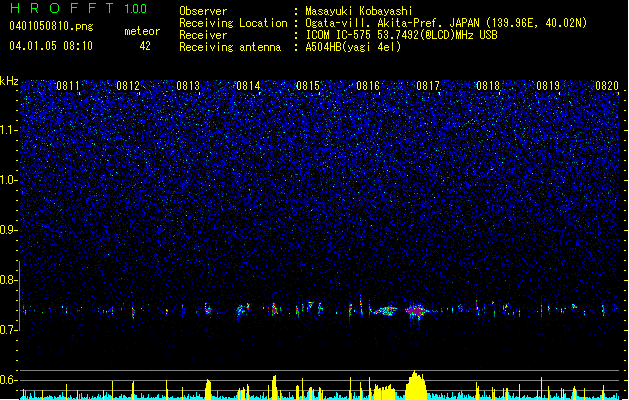Click the 0813 time marker
Screen dimensions: 629x400
coord(188,86)
